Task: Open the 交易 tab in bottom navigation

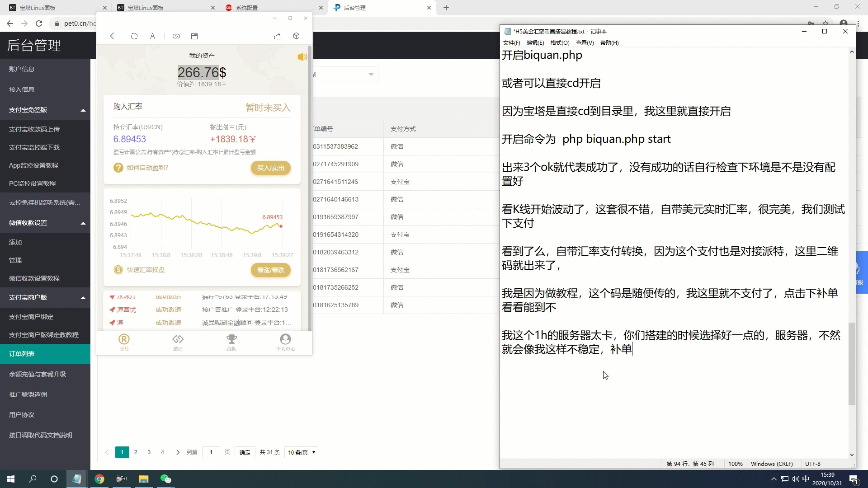Action: click(124, 343)
